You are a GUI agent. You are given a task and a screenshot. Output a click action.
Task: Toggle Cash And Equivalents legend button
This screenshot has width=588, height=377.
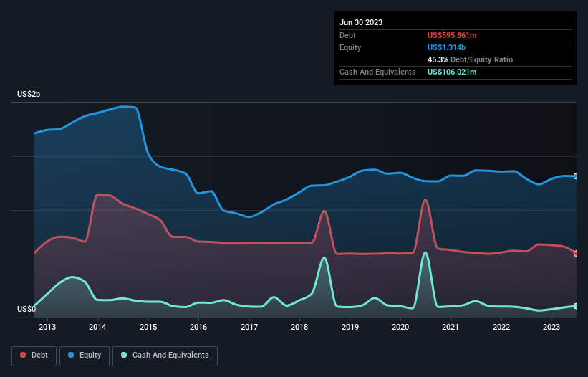(x=165, y=355)
